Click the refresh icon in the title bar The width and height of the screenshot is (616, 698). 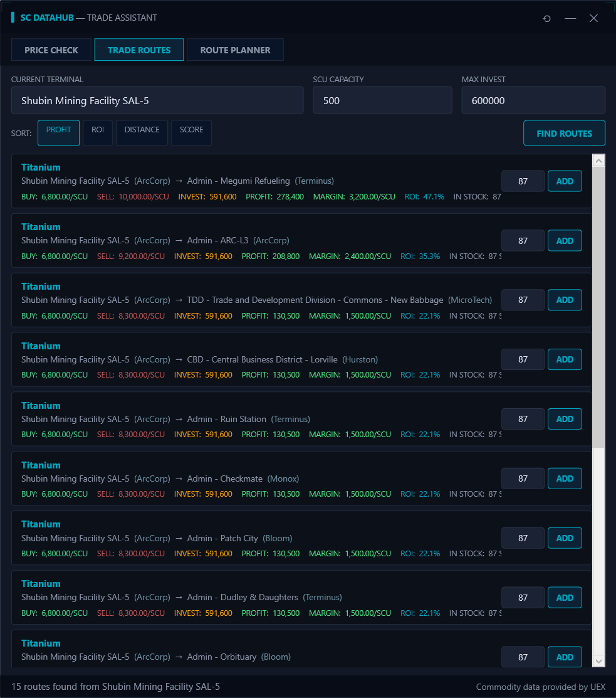click(546, 18)
